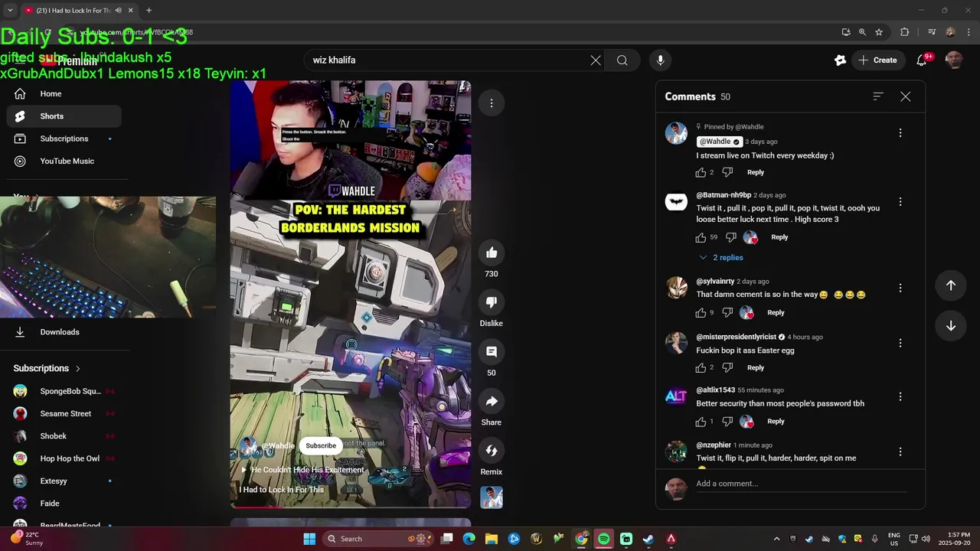Go to the next Short with the down arrow

[x=950, y=326]
